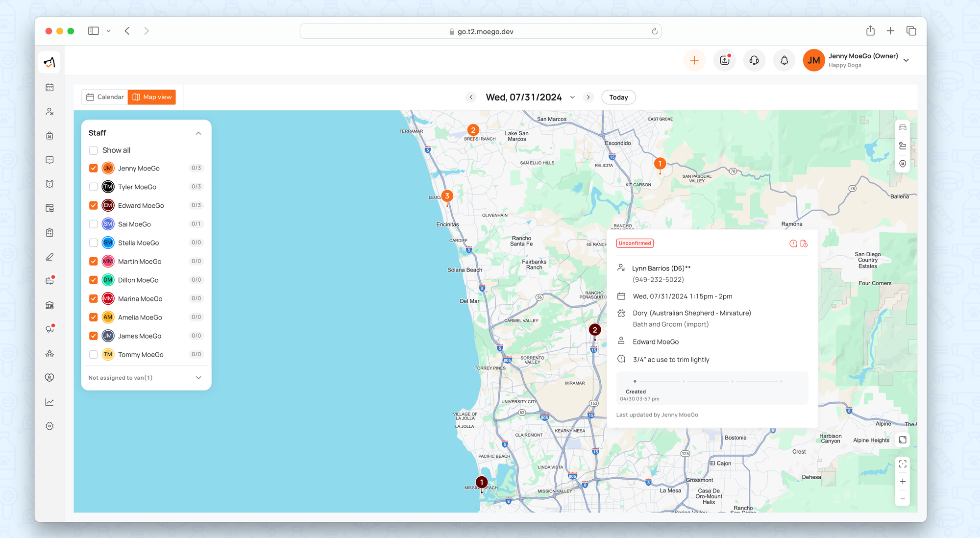Open the date picker dropdown arrow
Screen dimensions: 980x538
click(x=572, y=97)
